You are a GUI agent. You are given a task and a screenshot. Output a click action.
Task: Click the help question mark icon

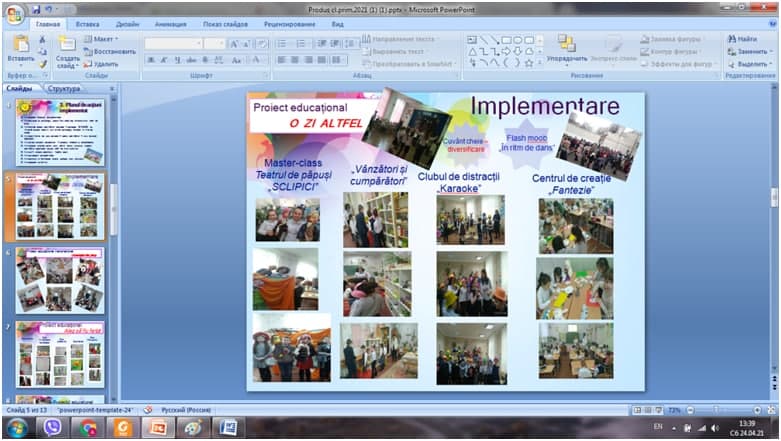coord(771,22)
